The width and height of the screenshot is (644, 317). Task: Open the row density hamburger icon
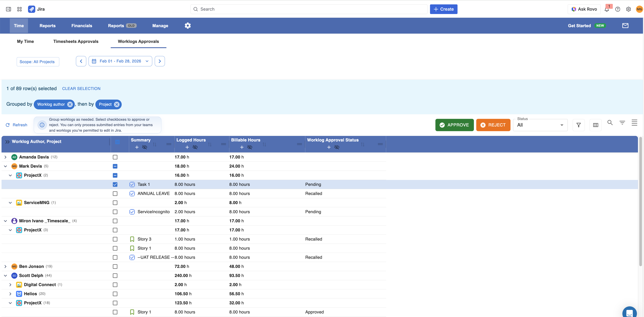pos(635,123)
